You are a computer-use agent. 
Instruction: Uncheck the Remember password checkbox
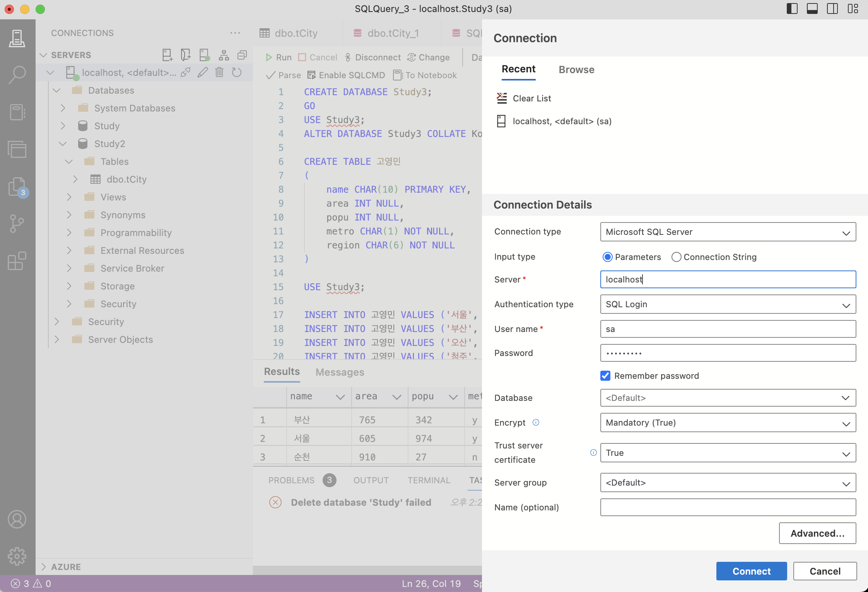click(605, 376)
